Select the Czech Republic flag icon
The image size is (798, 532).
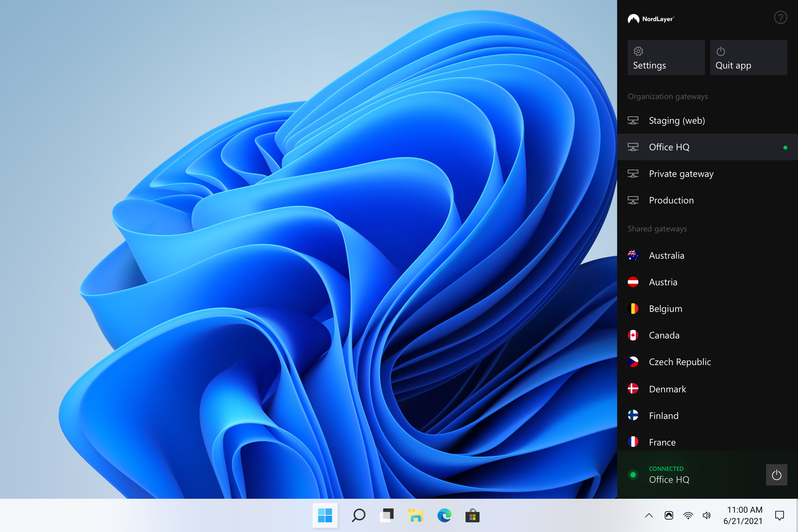pyautogui.click(x=633, y=362)
